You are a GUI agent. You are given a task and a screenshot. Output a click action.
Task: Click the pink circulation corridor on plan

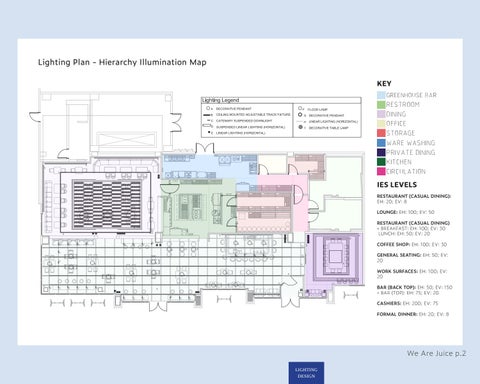[x=300, y=202]
